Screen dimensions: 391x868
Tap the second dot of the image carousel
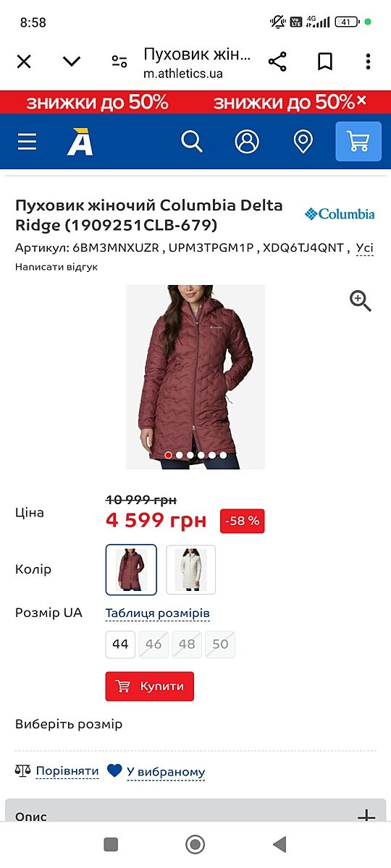tap(180, 456)
